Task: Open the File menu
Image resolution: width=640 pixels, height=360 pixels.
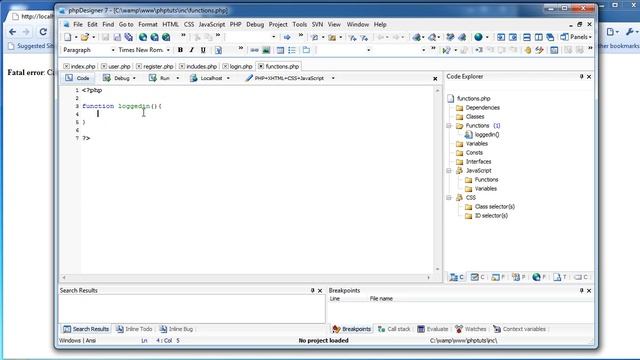Action: (x=78, y=24)
